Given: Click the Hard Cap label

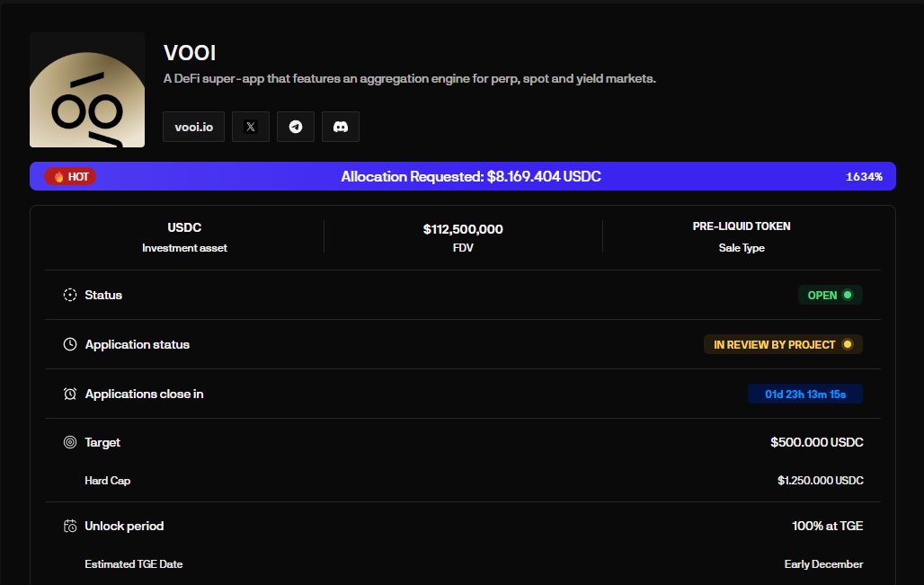Looking at the screenshot, I should [107, 481].
